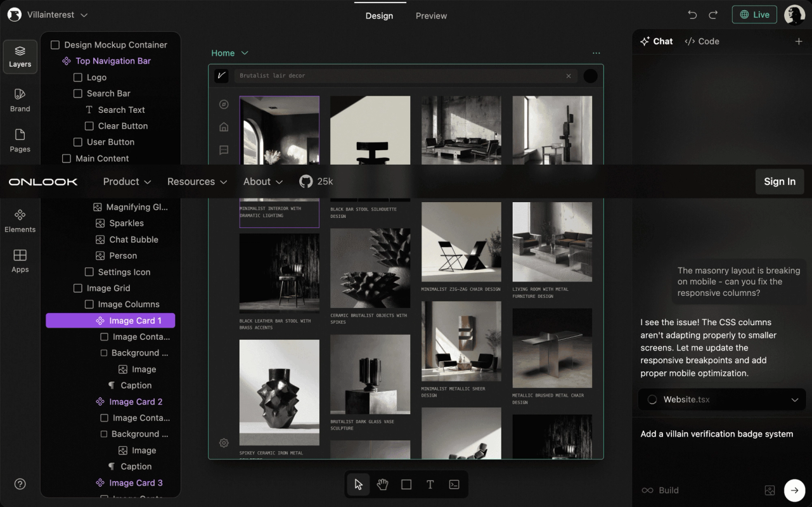Start a new chat with the plus icon
The image size is (812, 507).
(x=799, y=41)
